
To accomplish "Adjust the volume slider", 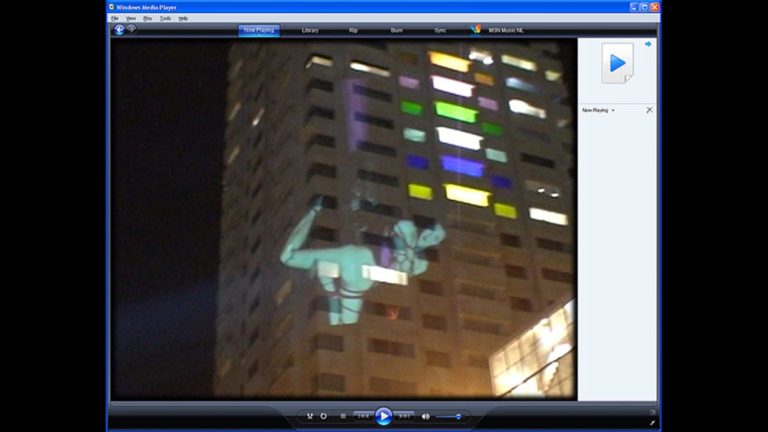I will pos(450,416).
